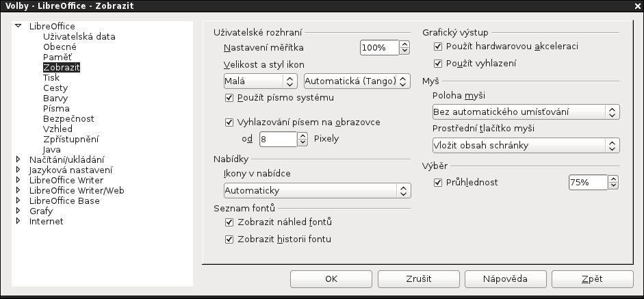Screen dimensions: 644x299
Task: Click the font smoothing pixel field
Action: 278,139
